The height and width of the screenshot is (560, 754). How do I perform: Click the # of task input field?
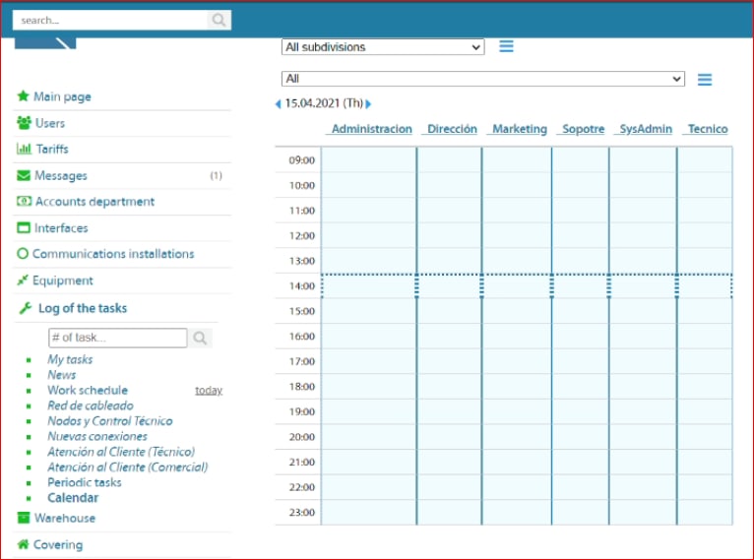point(118,338)
